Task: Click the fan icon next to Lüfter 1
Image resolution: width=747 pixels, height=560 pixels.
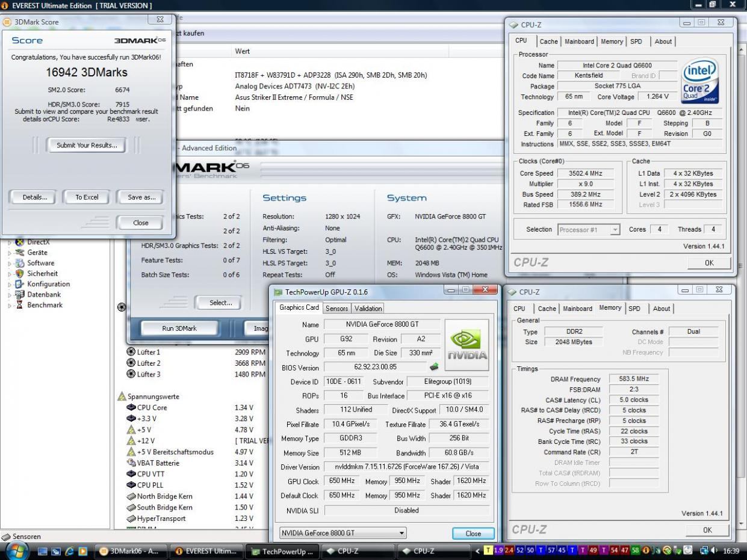Action: [131, 352]
